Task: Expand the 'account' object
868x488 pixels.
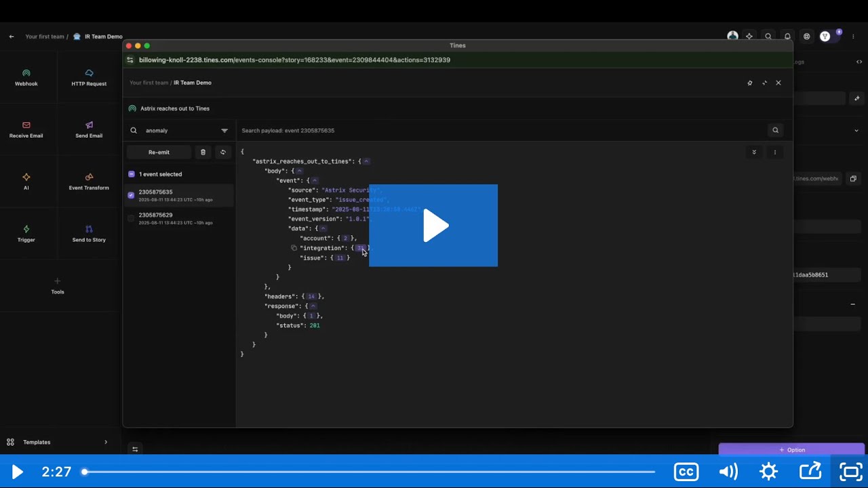Action: pyautogui.click(x=344, y=239)
